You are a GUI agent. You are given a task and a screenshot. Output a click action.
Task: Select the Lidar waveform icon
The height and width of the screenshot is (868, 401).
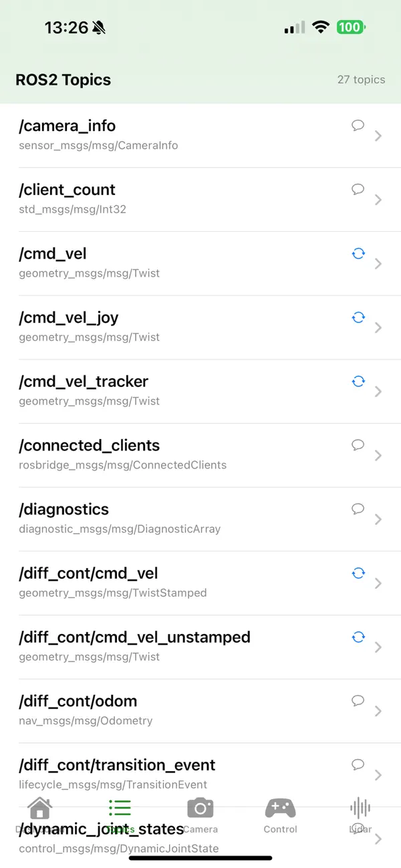coord(360,808)
